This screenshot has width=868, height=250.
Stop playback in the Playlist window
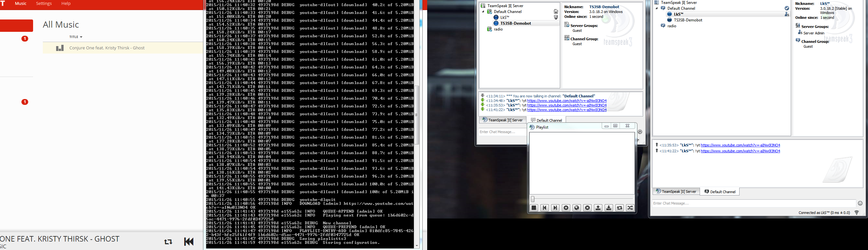(x=534, y=208)
